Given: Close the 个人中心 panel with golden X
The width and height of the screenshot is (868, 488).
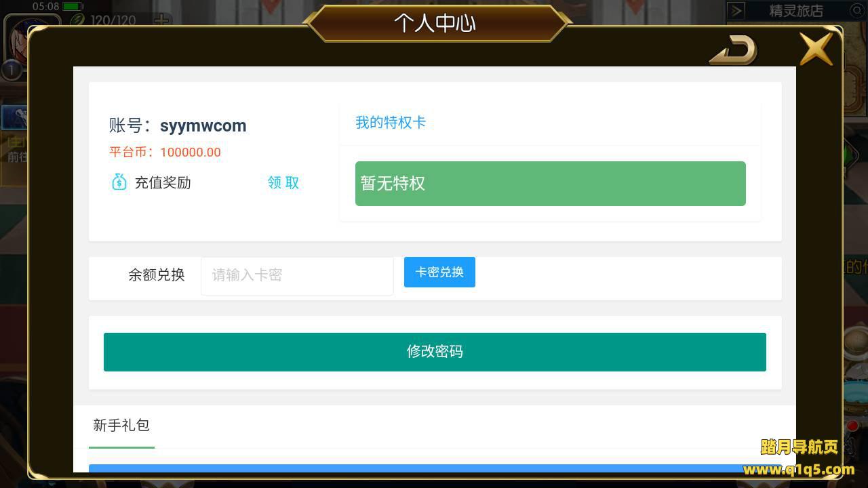Looking at the screenshot, I should point(816,48).
